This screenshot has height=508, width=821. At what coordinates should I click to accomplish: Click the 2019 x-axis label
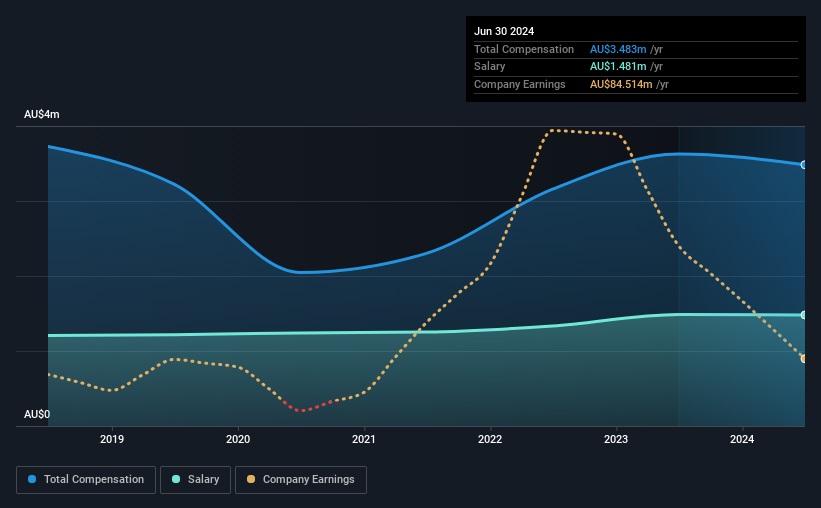point(112,439)
